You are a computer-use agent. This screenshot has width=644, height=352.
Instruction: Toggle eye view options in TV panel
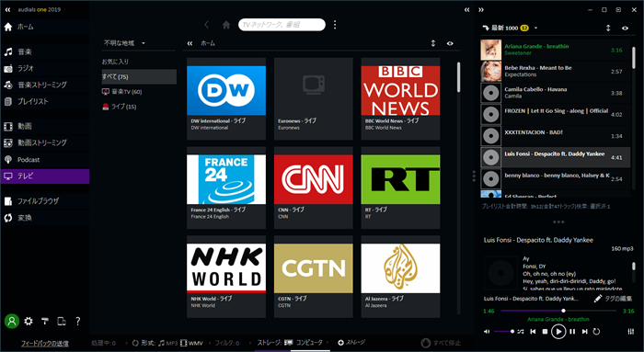[450, 43]
